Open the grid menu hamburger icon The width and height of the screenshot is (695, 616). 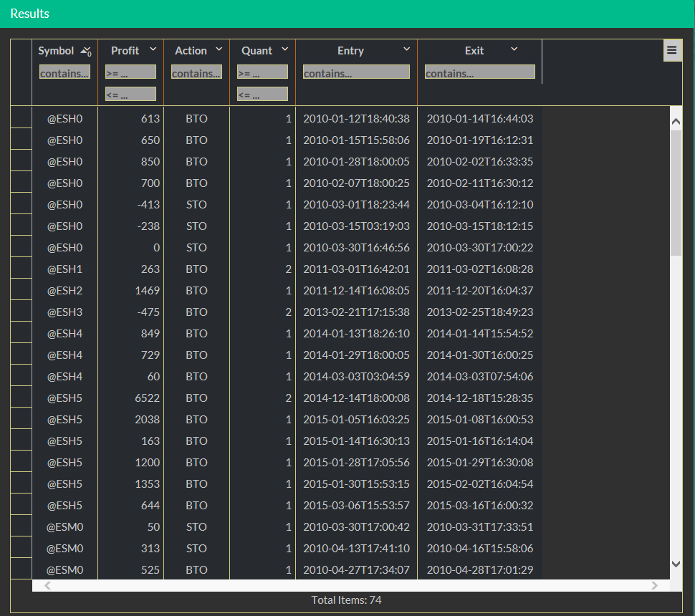[x=671, y=50]
